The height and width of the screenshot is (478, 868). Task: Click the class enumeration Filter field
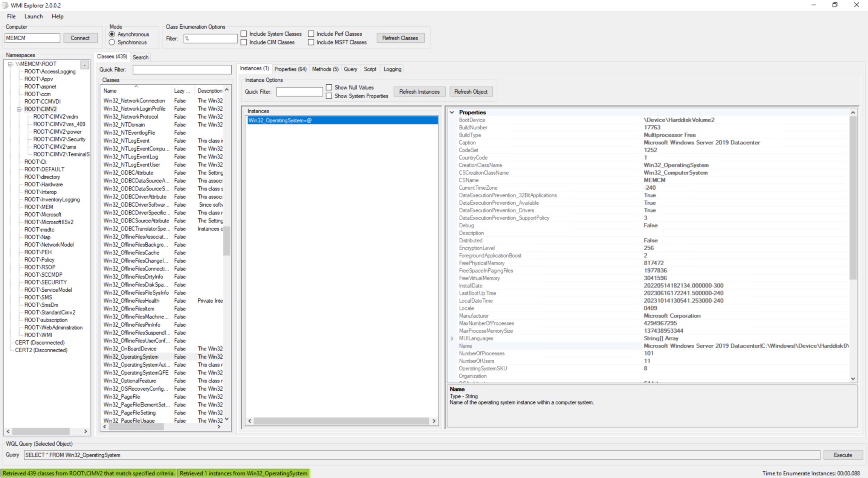click(211, 38)
